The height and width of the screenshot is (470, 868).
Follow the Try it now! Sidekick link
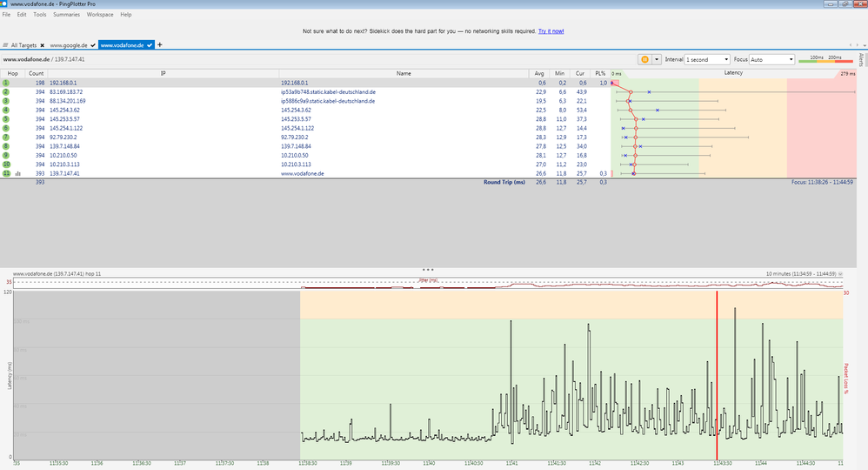pos(551,31)
